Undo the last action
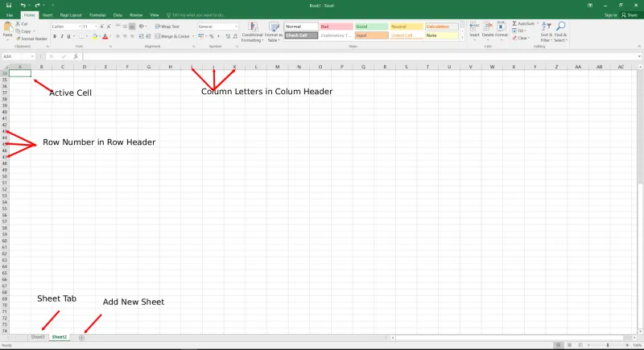This screenshot has height=350, width=644. click(x=23, y=6)
